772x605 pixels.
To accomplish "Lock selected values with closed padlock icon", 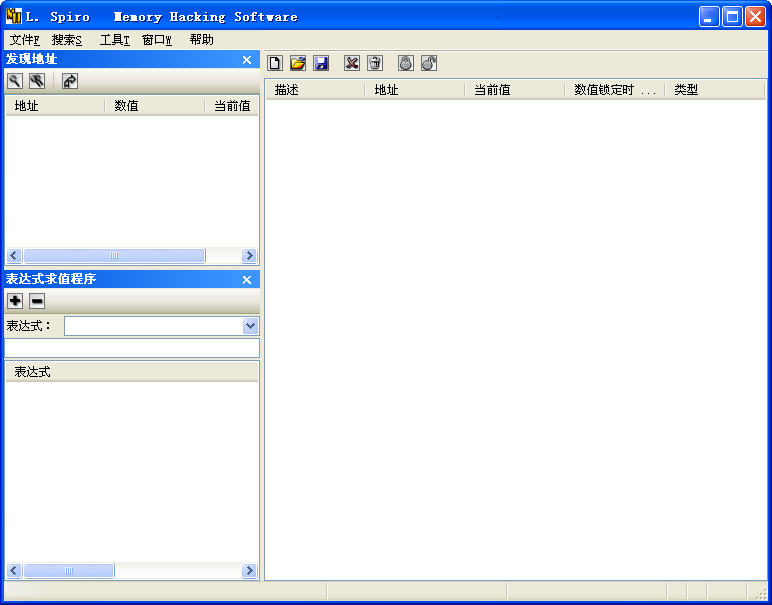I will coord(406,63).
